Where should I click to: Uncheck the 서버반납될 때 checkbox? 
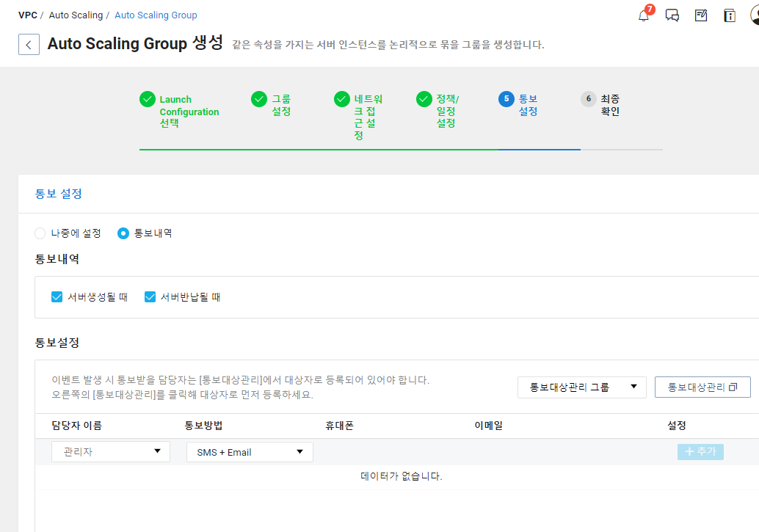150,296
